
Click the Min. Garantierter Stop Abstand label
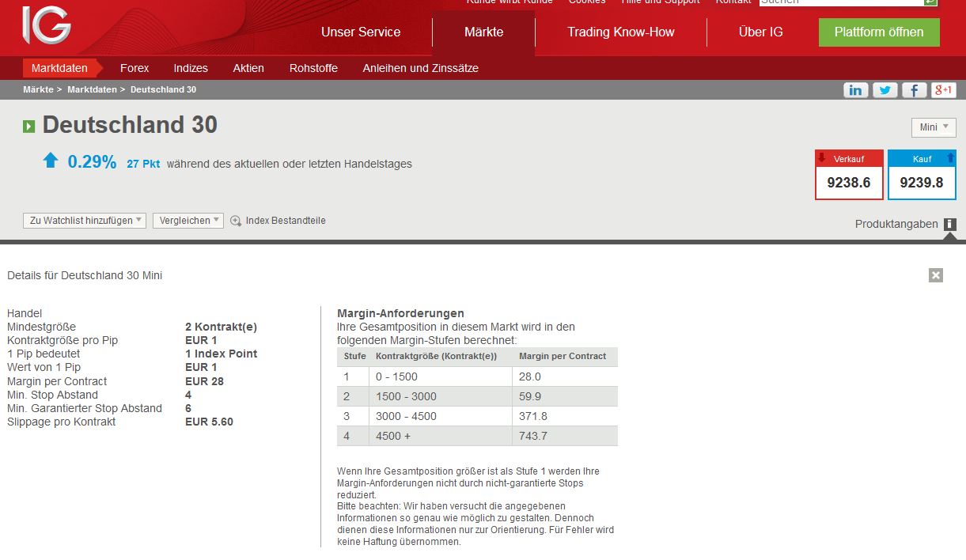pyautogui.click(x=85, y=408)
